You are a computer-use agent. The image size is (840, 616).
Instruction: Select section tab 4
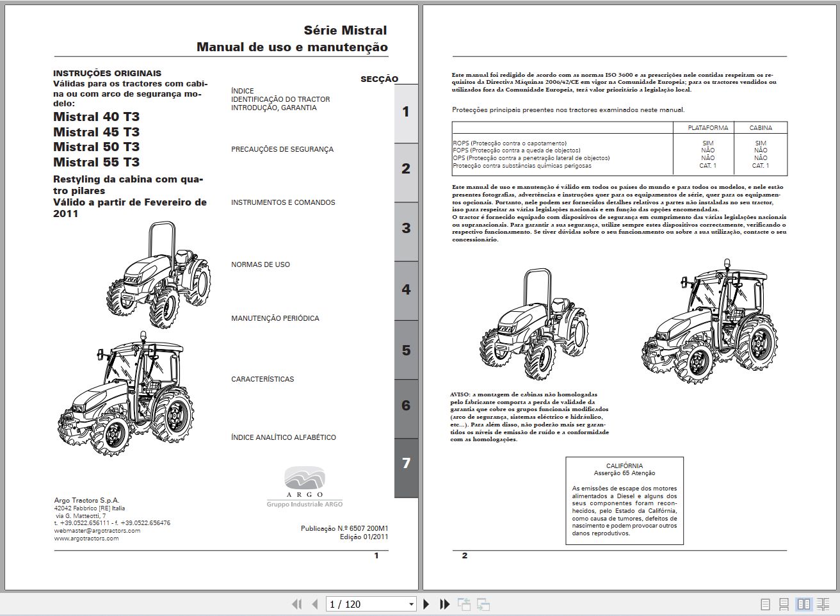pyautogui.click(x=406, y=290)
